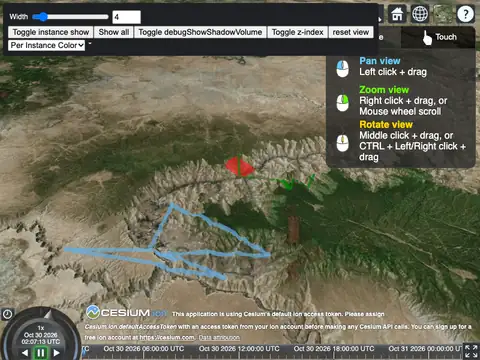Click the Zoom view mouse icon
This screenshot has height=360, width=480.
tap(342, 103)
